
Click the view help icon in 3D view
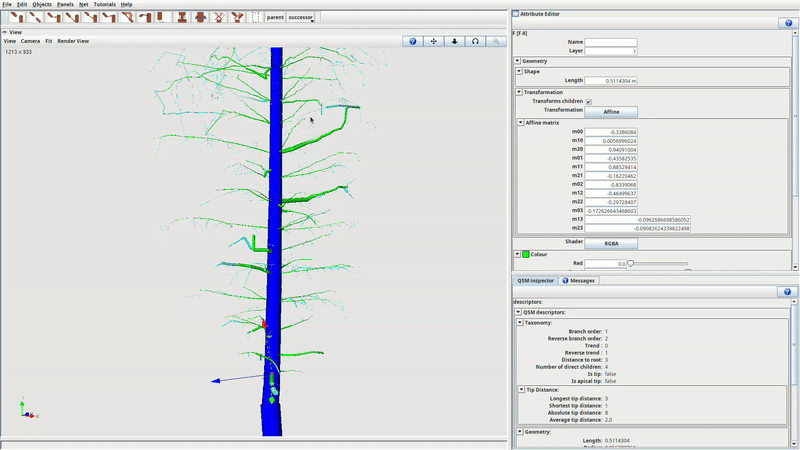coord(414,41)
